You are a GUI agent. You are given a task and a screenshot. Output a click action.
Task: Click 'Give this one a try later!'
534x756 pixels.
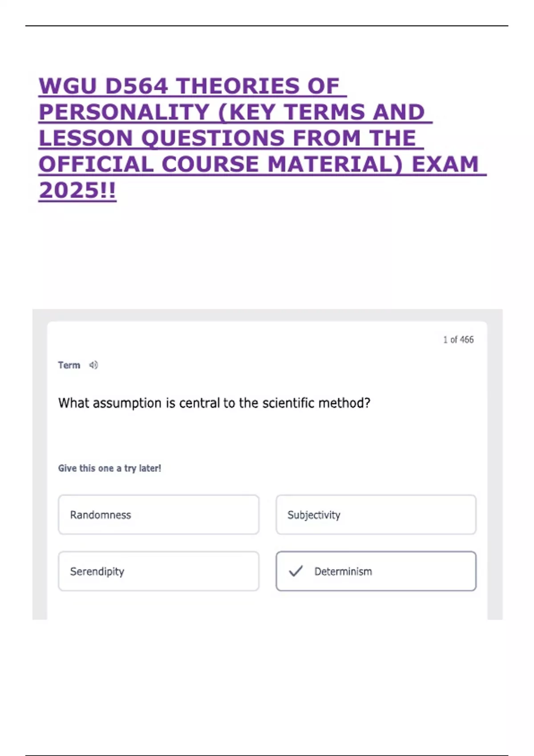pyautogui.click(x=110, y=468)
